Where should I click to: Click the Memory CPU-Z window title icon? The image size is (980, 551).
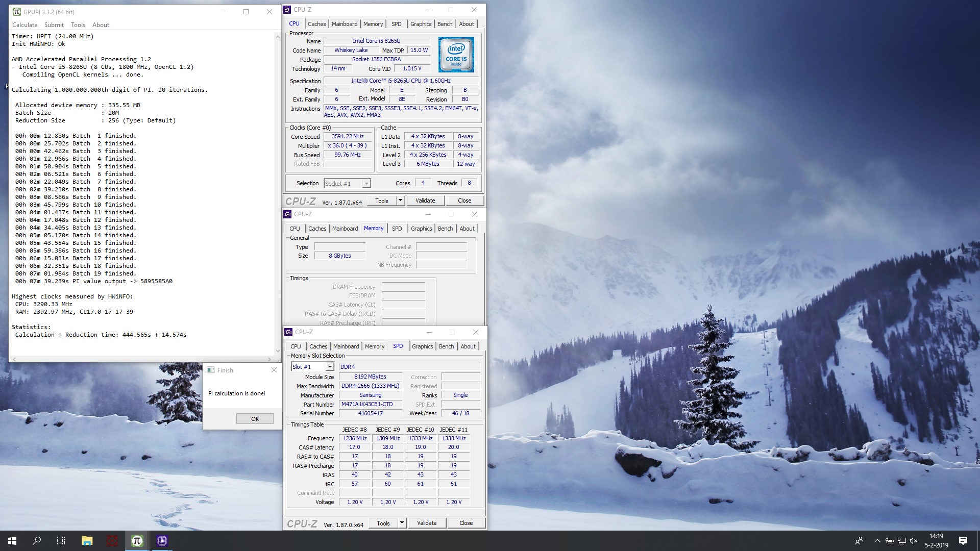[288, 214]
